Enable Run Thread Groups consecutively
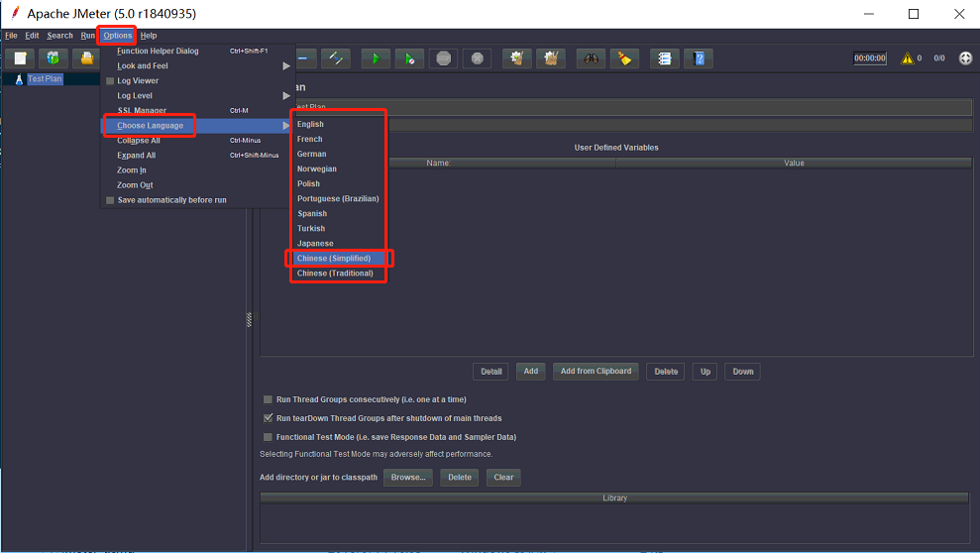The width and height of the screenshot is (980, 553). (x=268, y=399)
